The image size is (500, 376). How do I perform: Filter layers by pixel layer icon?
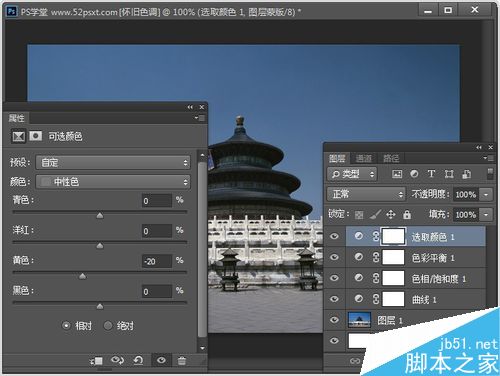point(397,174)
